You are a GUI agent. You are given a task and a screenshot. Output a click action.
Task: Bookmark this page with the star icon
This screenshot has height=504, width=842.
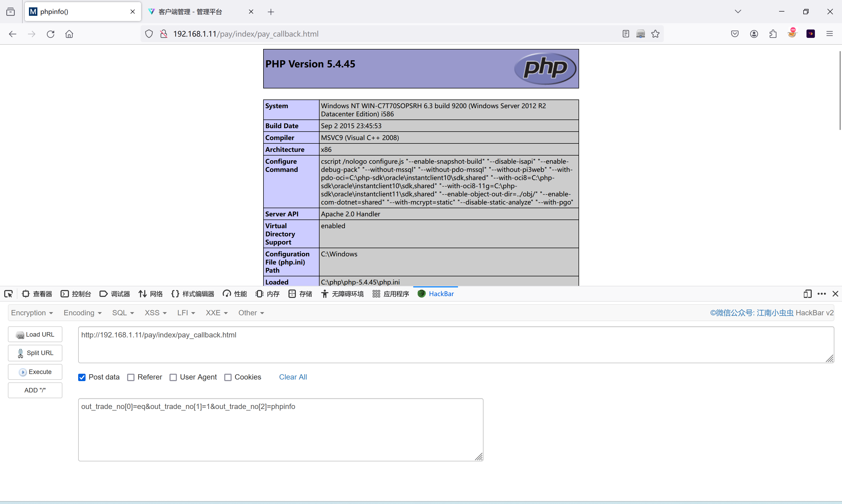pos(655,34)
